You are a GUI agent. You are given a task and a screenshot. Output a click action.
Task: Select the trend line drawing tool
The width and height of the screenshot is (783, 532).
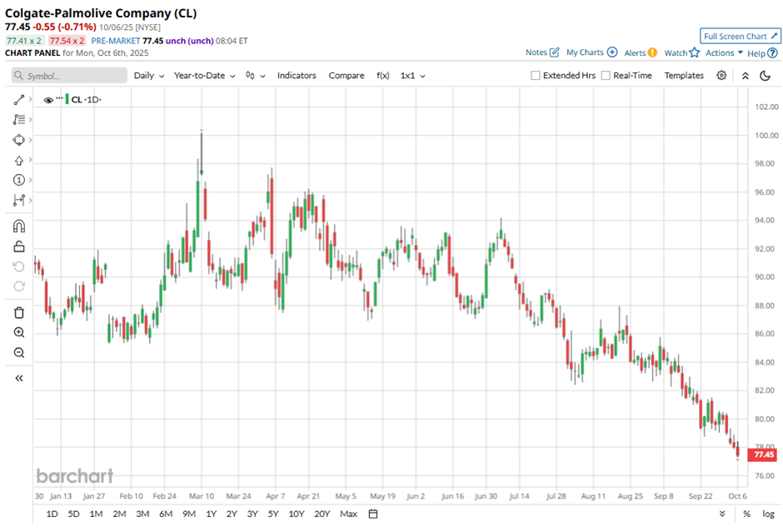19,100
